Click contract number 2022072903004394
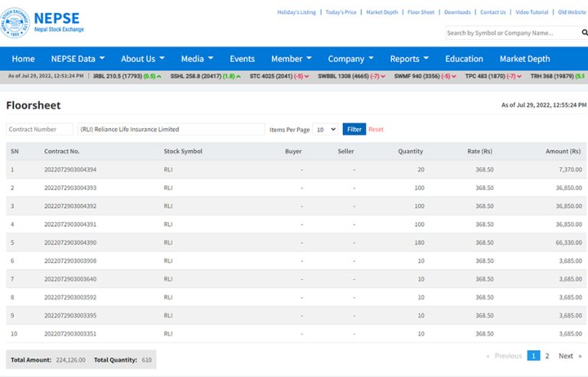This screenshot has width=588, height=377. click(70, 169)
